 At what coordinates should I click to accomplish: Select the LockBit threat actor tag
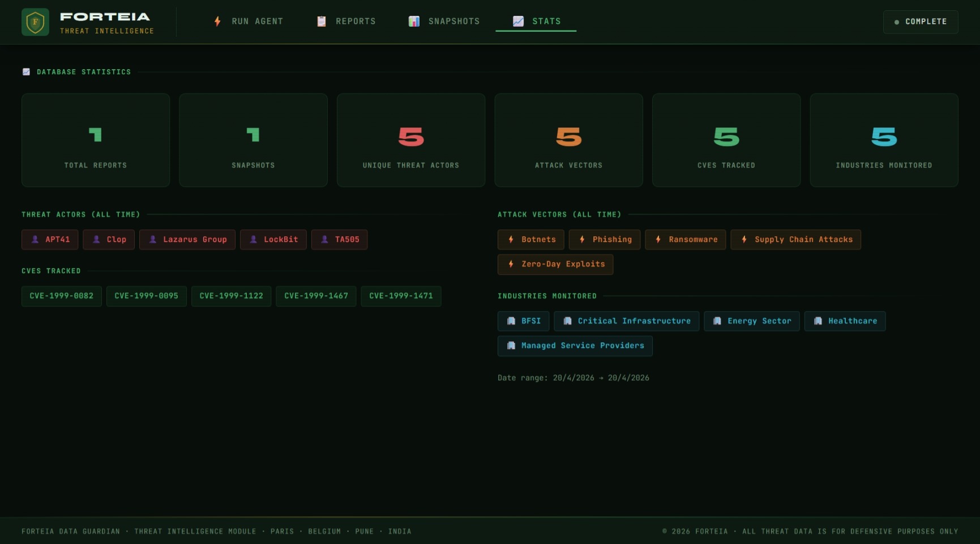(273, 240)
